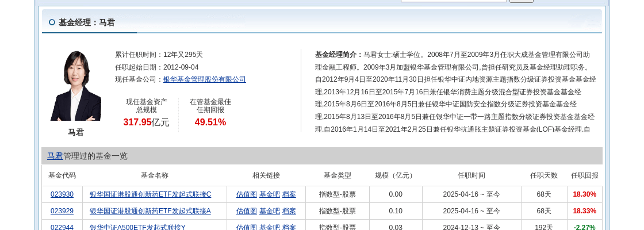The width and height of the screenshot is (644, 230).
Task: Open 估值图 for fund 022944
Action: [247, 227]
